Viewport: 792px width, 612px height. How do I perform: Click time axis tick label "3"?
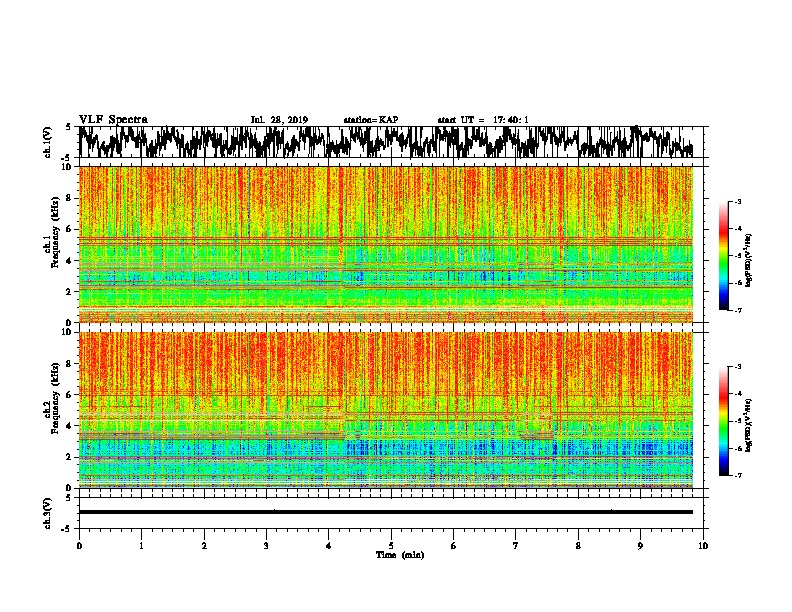tap(266, 546)
